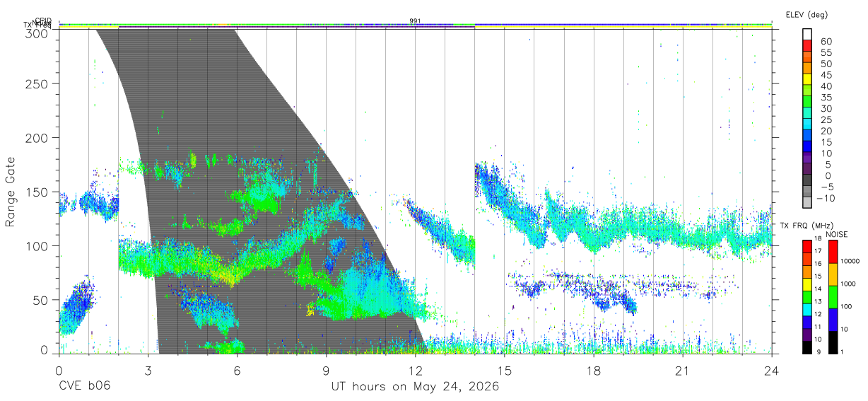Click the elevation scale label '60'

826,42
